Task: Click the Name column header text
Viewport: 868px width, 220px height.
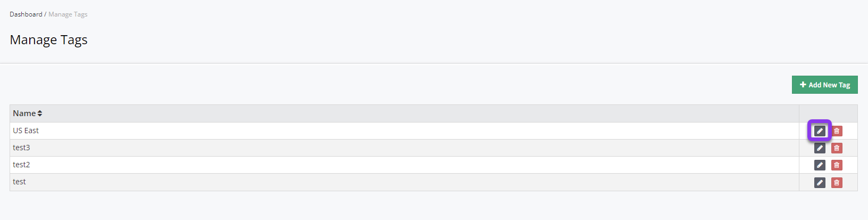Action: point(24,113)
